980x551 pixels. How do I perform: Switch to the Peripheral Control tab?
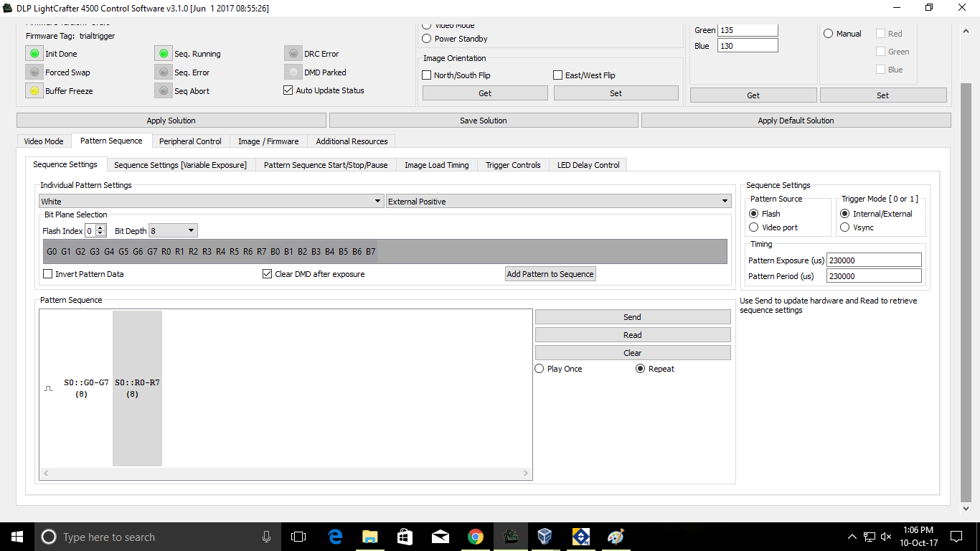tap(191, 141)
